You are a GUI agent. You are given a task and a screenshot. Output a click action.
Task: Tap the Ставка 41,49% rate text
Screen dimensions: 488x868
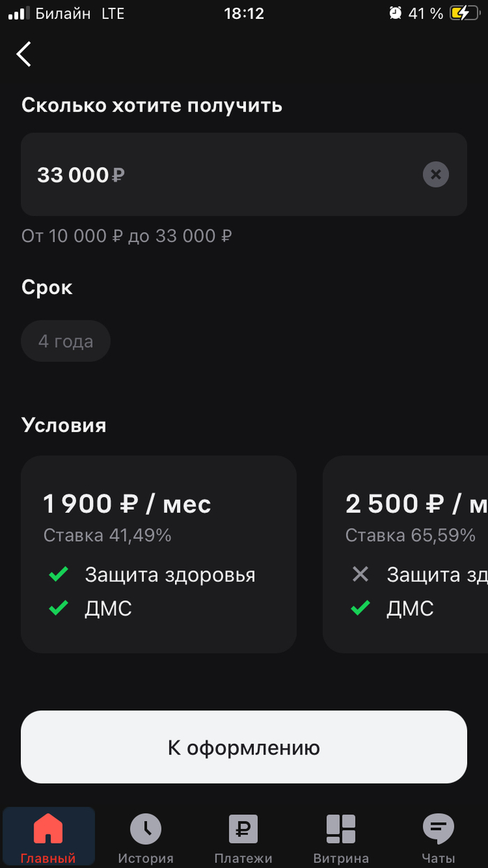click(x=107, y=535)
